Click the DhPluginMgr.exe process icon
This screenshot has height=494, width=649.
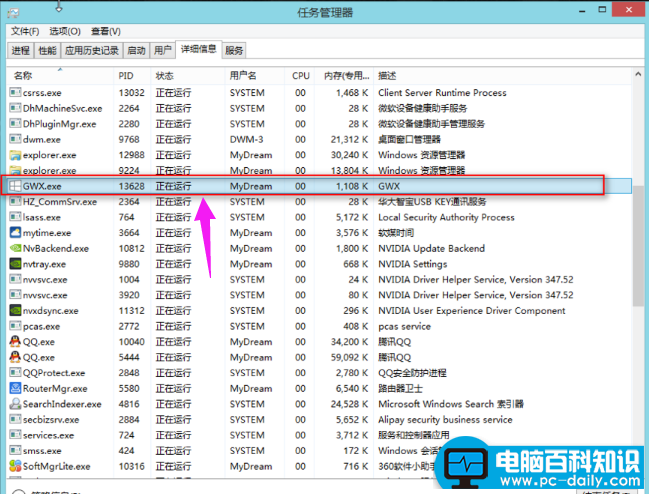[15, 123]
